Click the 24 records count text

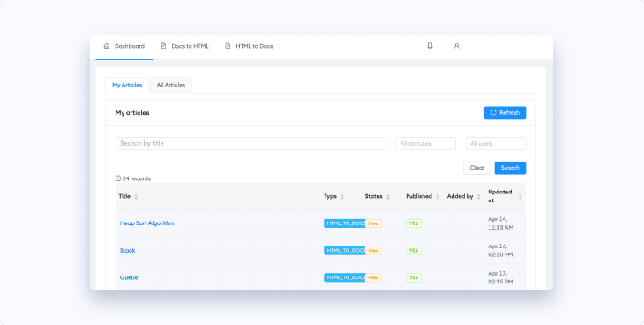(137, 178)
